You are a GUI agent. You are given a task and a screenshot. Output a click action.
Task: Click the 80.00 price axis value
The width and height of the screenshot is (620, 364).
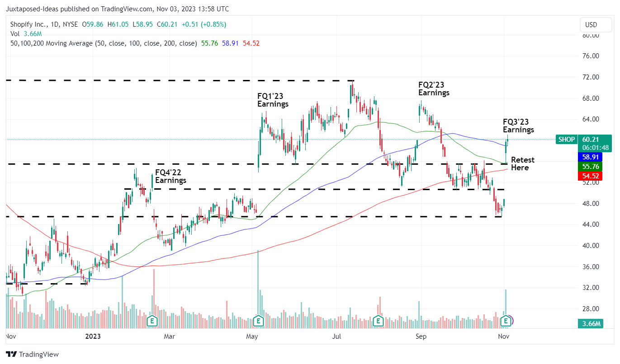[x=590, y=35]
